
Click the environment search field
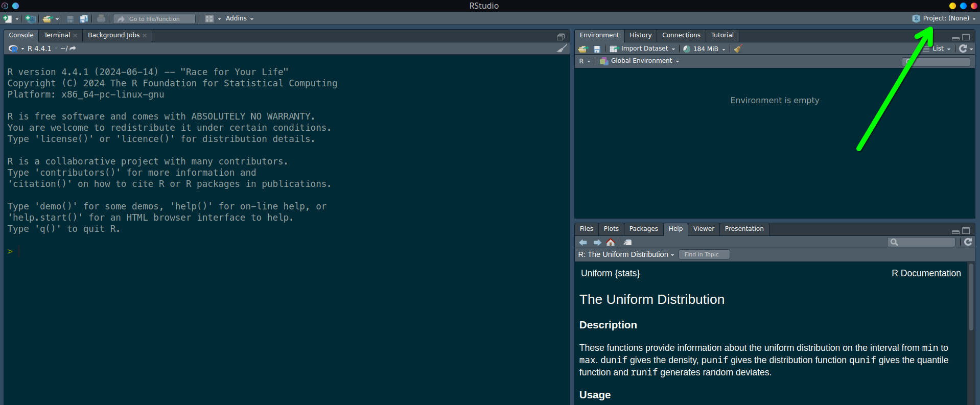(936, 62)
